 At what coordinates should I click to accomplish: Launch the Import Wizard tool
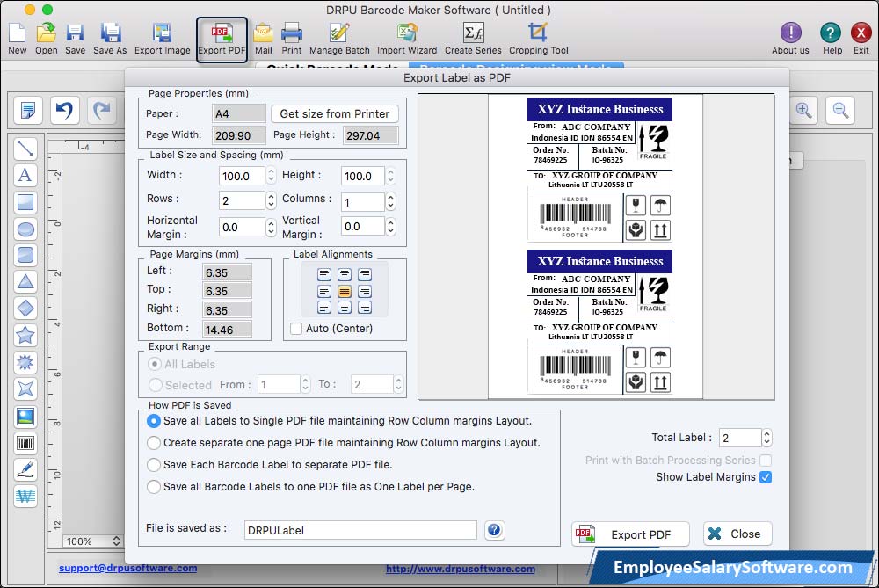(407, 39)
